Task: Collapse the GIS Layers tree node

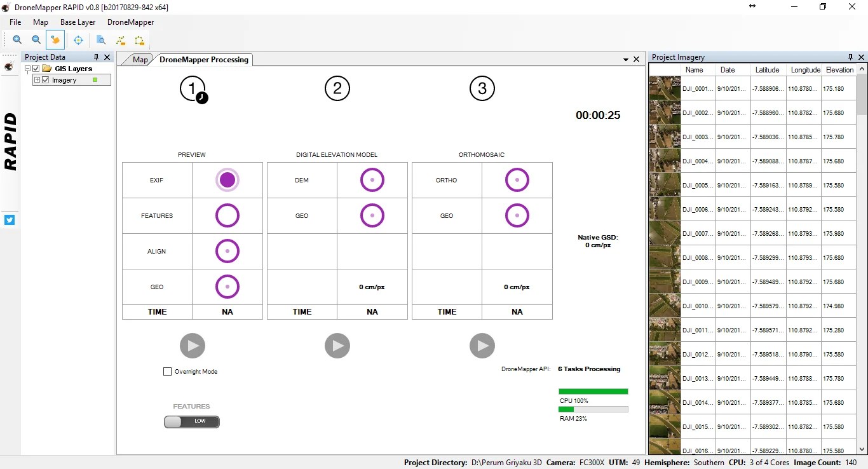Action: pyautogui.click(x=27, y=68)
